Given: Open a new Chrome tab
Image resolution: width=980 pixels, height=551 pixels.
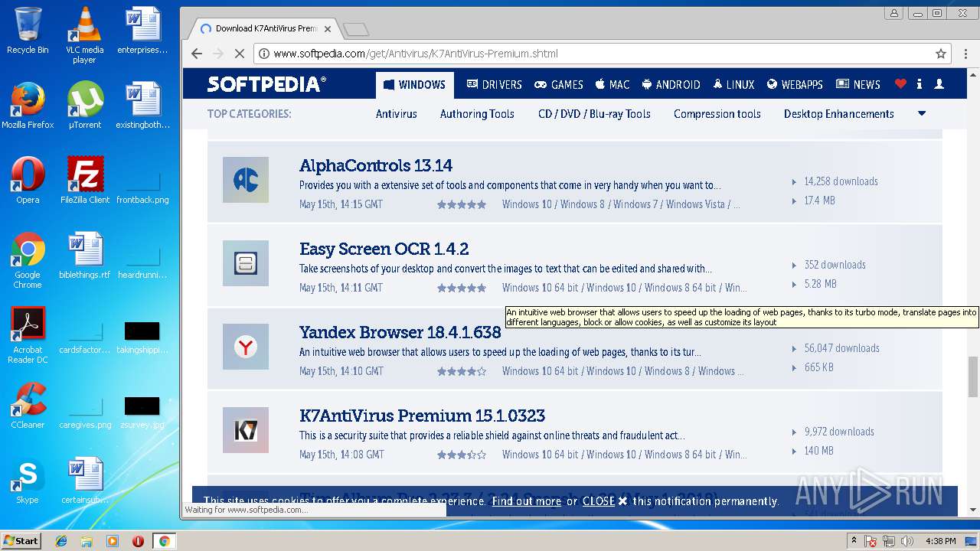Looking at the screenshot, I should coord(356,30).
